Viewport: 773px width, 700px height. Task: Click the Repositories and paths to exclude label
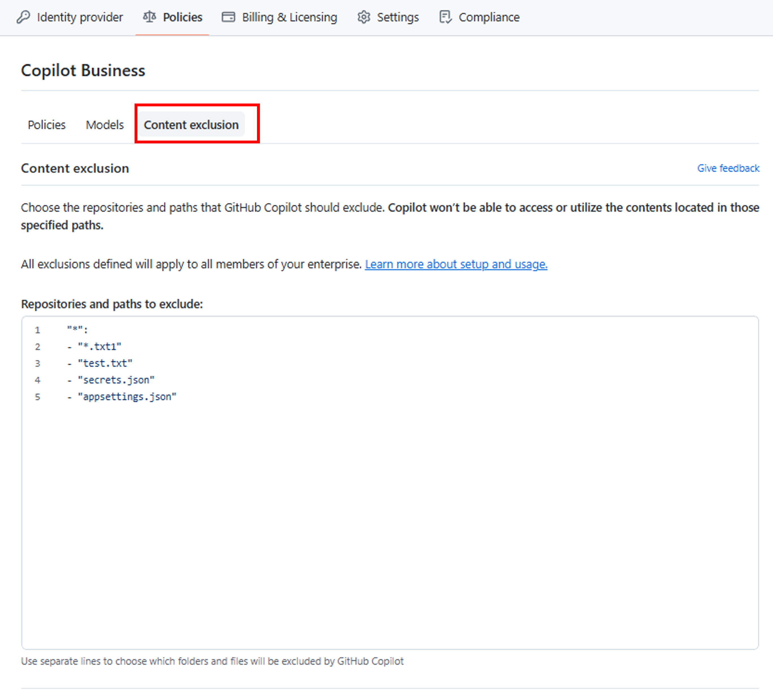(112, 304)
